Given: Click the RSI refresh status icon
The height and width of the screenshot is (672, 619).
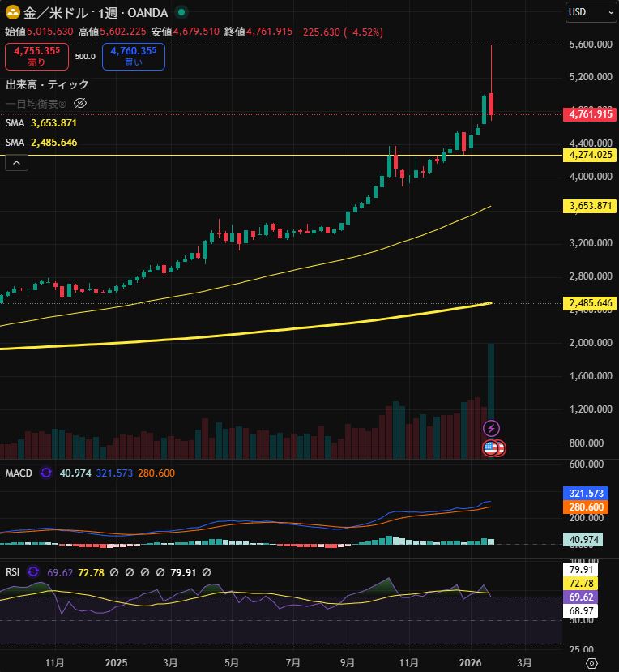Looking at the screenshot, I should click(33, 572).
